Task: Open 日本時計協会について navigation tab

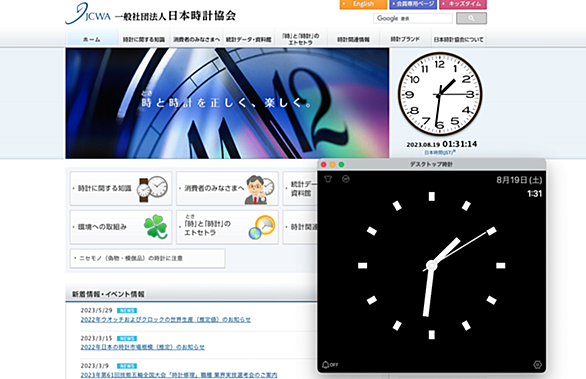Action: point(458,39)
